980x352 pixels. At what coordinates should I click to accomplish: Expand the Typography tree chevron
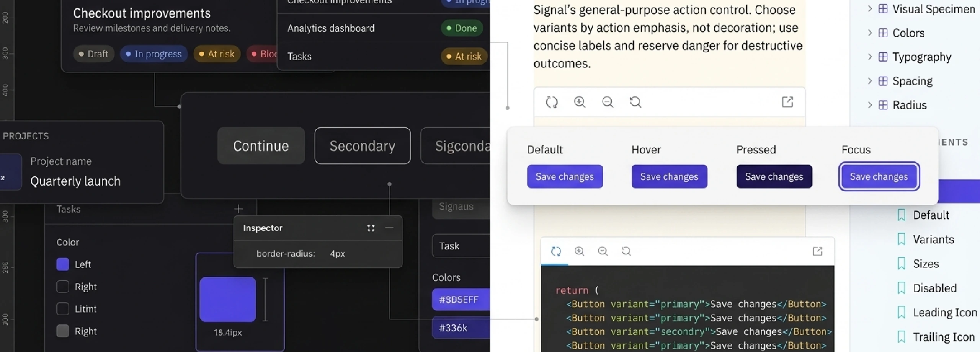click(x=870, y=57)
